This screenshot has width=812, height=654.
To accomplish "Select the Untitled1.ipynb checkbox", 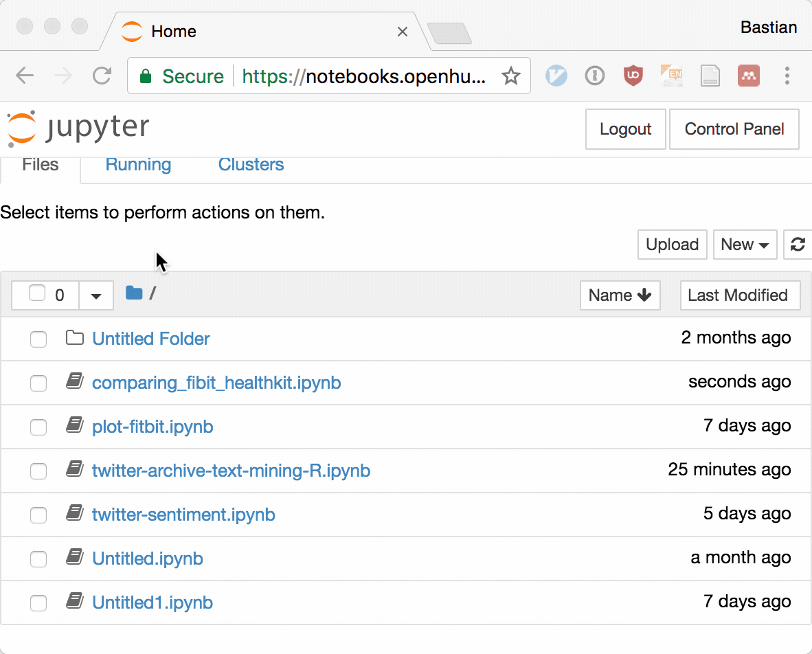I will pos(38,603).
